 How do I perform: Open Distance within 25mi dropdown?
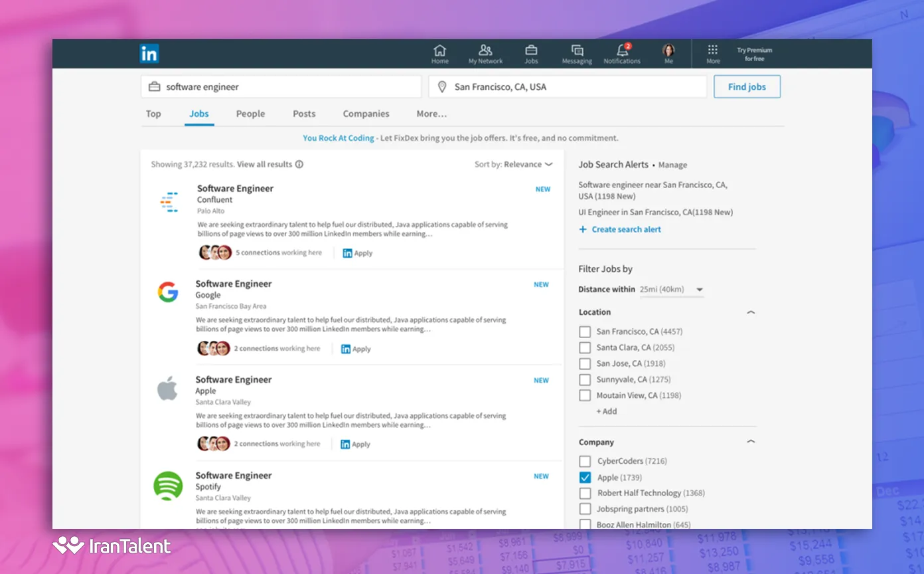point(672,290)
